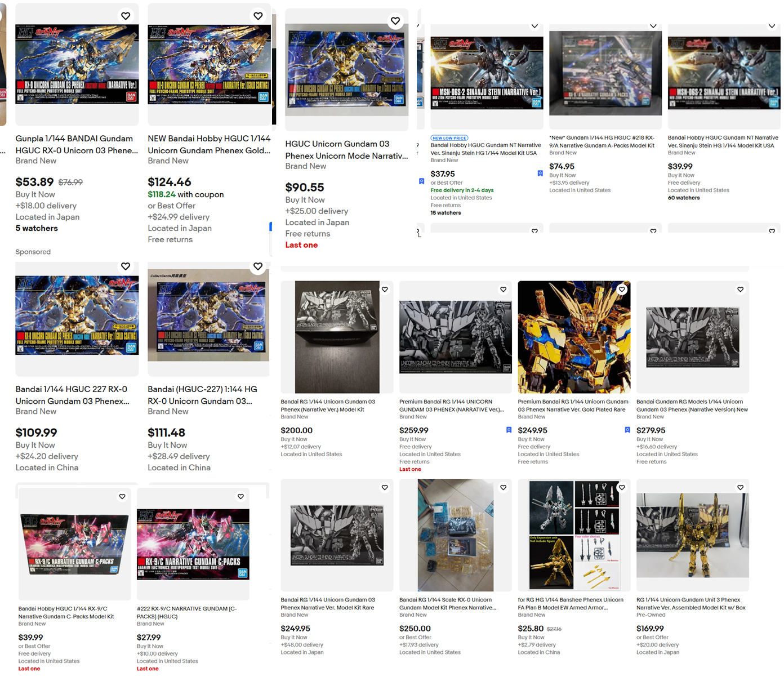
Task: Follow the 'Narrative Ver. Gold Plated Rare' listing title
Action: (x=573, y=406)
